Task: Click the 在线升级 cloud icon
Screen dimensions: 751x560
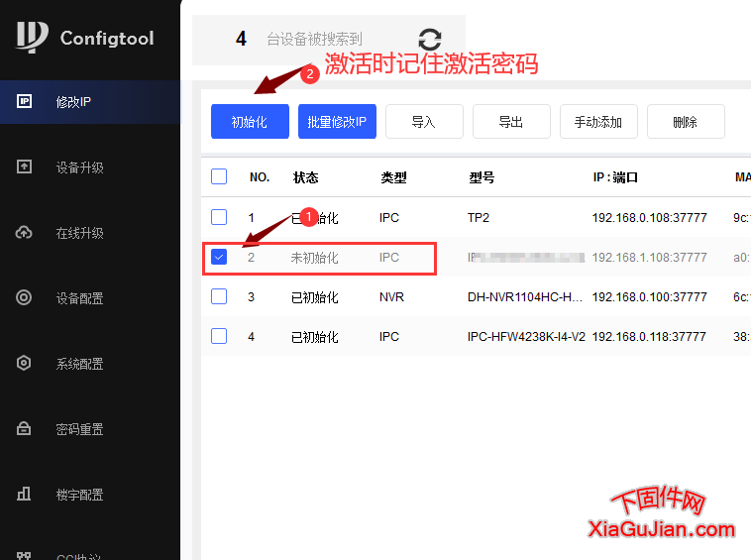Action: [x=24, y=232]
